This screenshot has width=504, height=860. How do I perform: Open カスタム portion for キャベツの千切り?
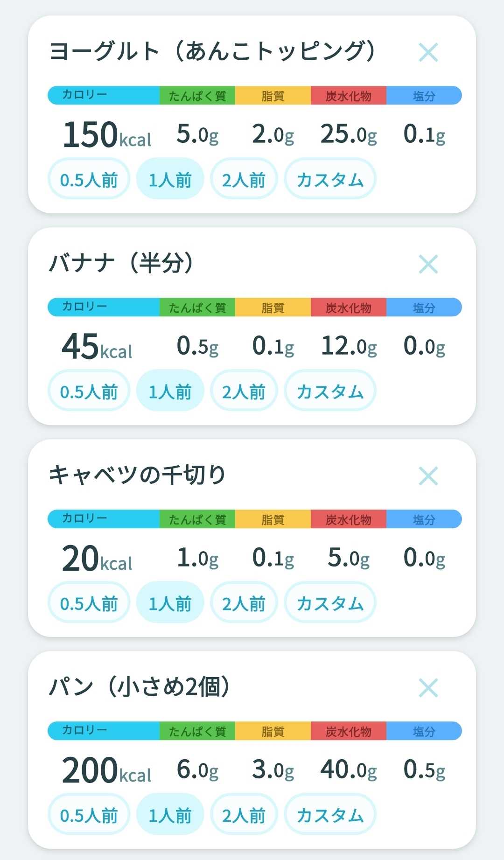[x=330, y=603]
